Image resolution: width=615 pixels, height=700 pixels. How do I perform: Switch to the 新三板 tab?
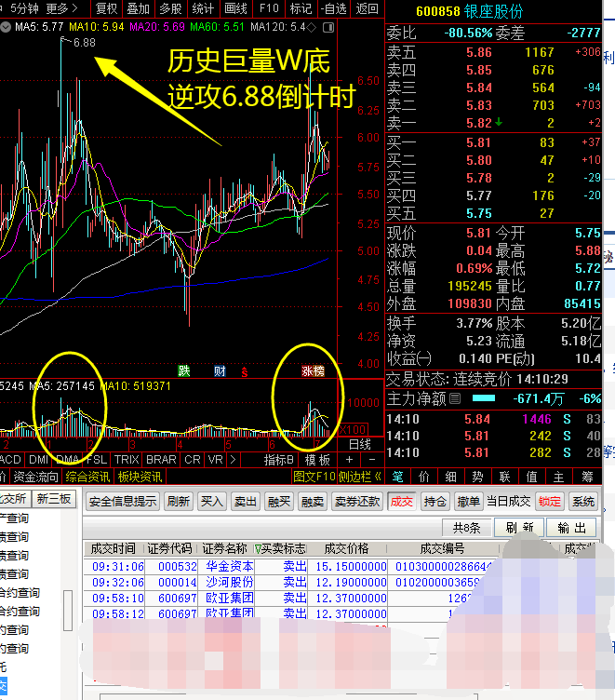coord(54,499)
